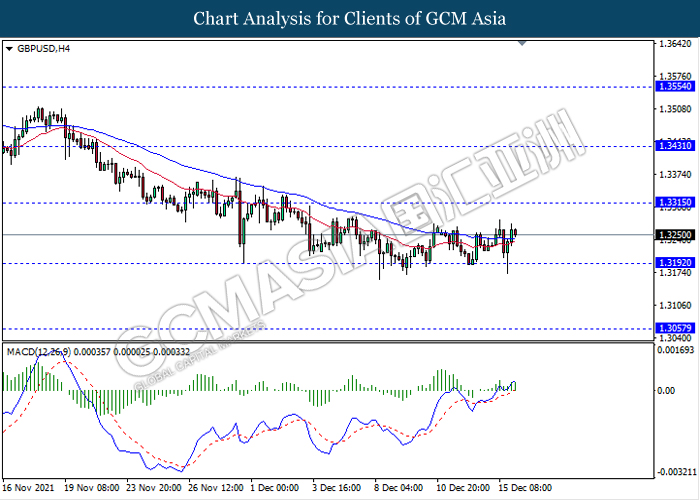
Task: Click the Chart Analysis for Clients header title
Action: [350, 19]
